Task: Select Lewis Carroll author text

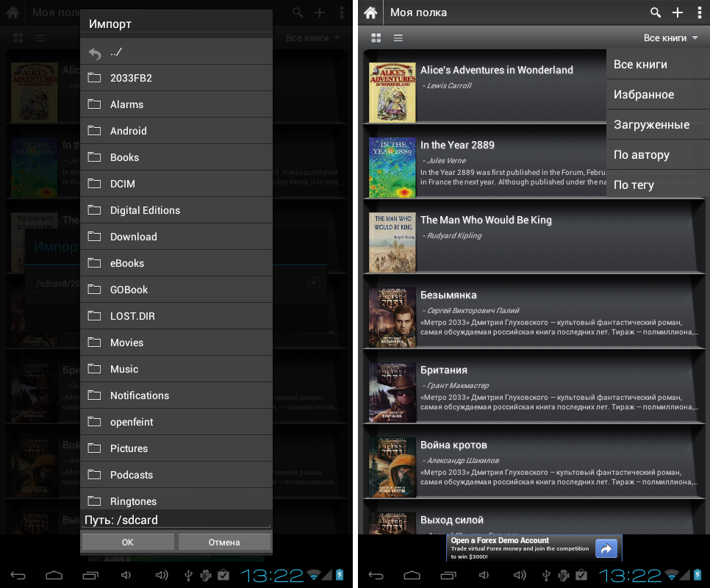Action: [x=449, y=85]
